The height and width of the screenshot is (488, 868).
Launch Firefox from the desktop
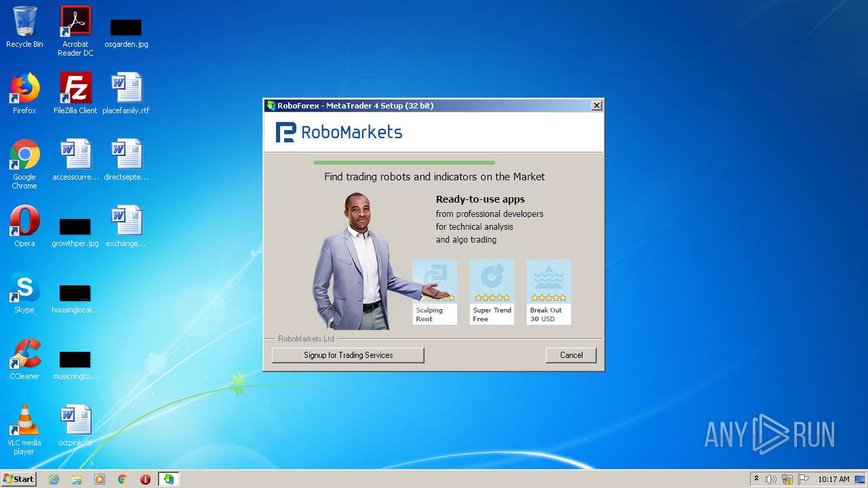24,94
